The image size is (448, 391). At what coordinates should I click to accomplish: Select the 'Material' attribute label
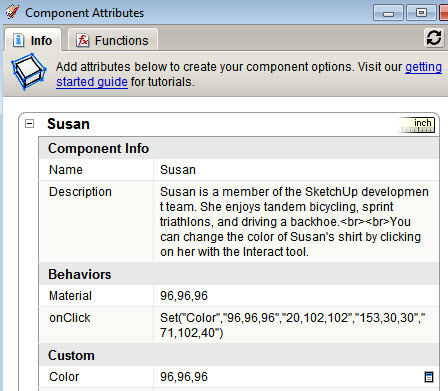tap(70, 296)
